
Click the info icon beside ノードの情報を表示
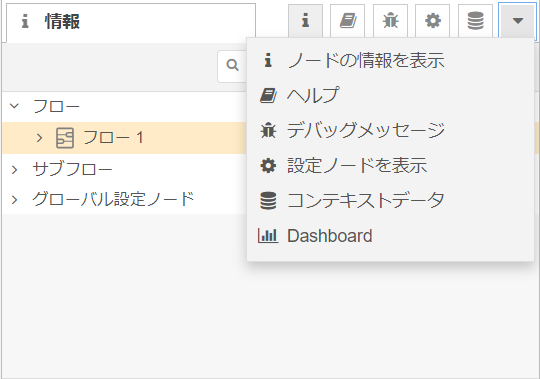(268, 60)
